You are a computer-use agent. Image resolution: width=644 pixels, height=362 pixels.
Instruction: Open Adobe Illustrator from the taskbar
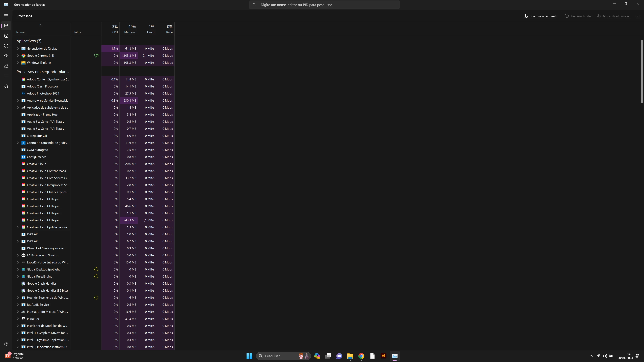click(x=383, y=356)
